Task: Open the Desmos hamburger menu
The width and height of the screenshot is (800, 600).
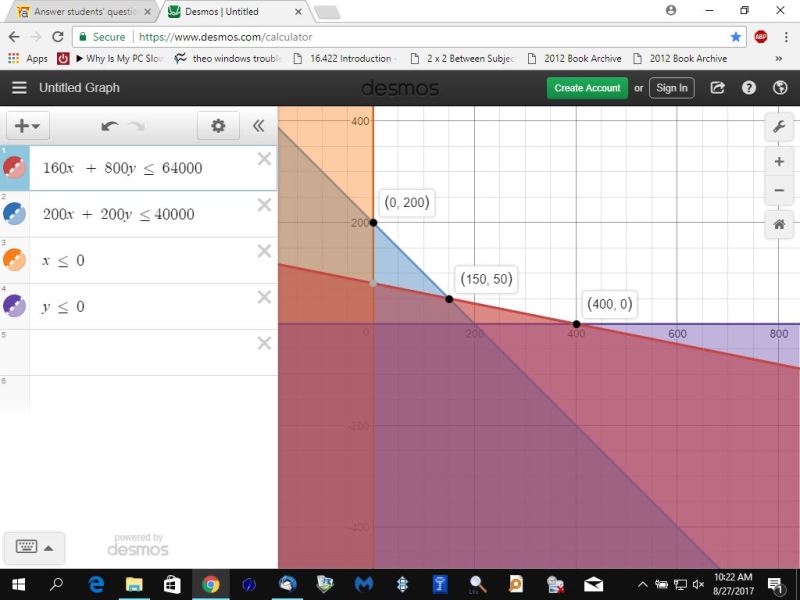Action: tap(19, 88)
